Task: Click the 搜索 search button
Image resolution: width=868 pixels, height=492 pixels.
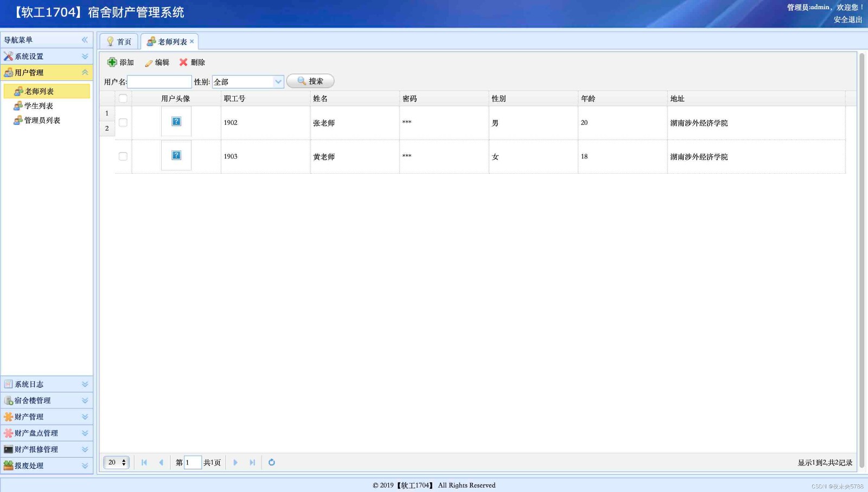Action: coord(310,81)
